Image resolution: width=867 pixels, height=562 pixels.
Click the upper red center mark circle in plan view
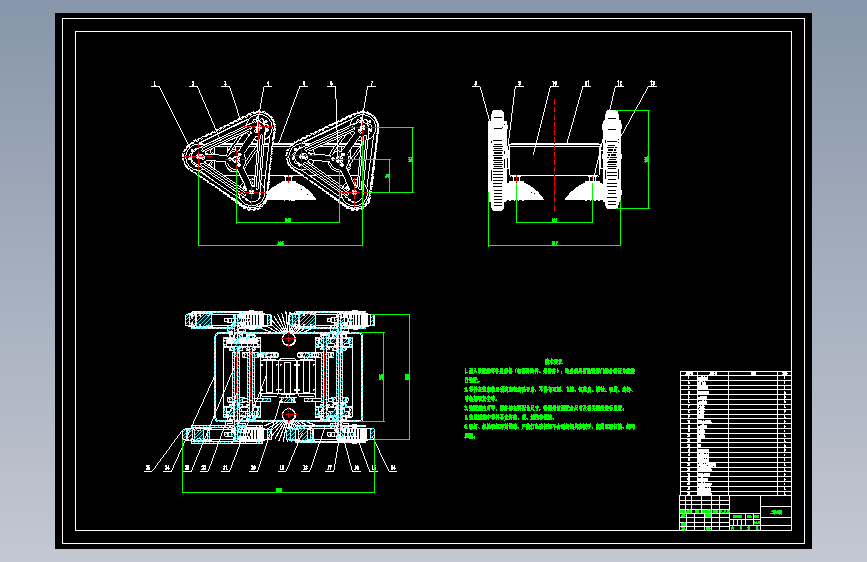(x=288, y=339)
